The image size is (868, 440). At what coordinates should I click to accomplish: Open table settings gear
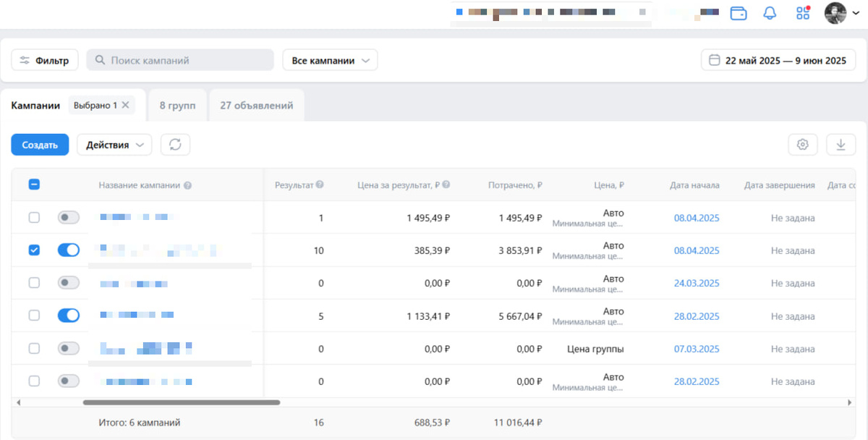coord(802,145)
